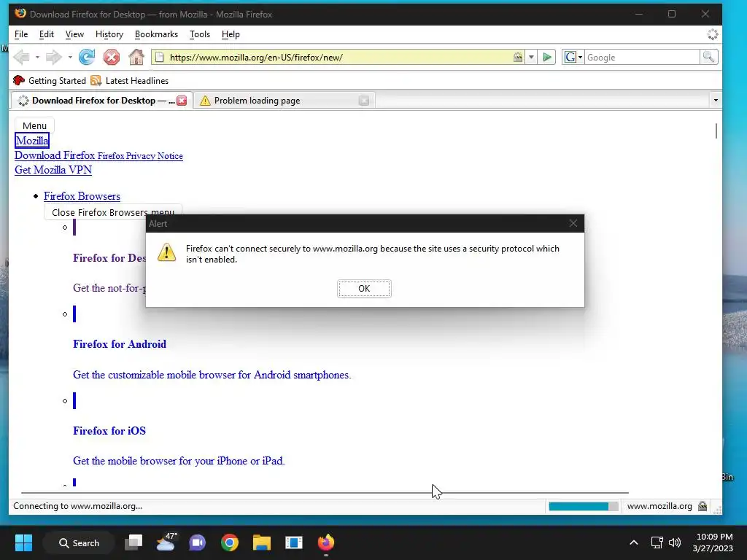The width and height of the screenshot is (747, 560).
Task: Close the Problem loading page tab
Action: click(x=363, y=101)
